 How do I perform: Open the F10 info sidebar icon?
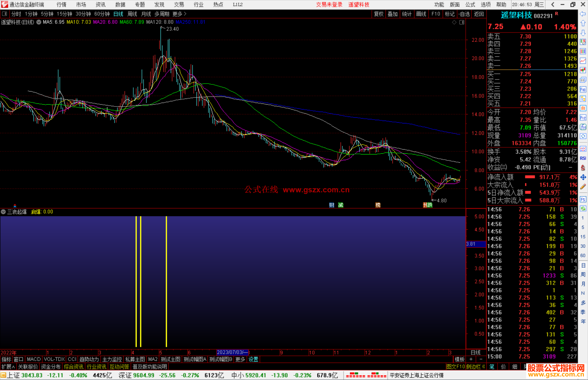tap(583, 89)
